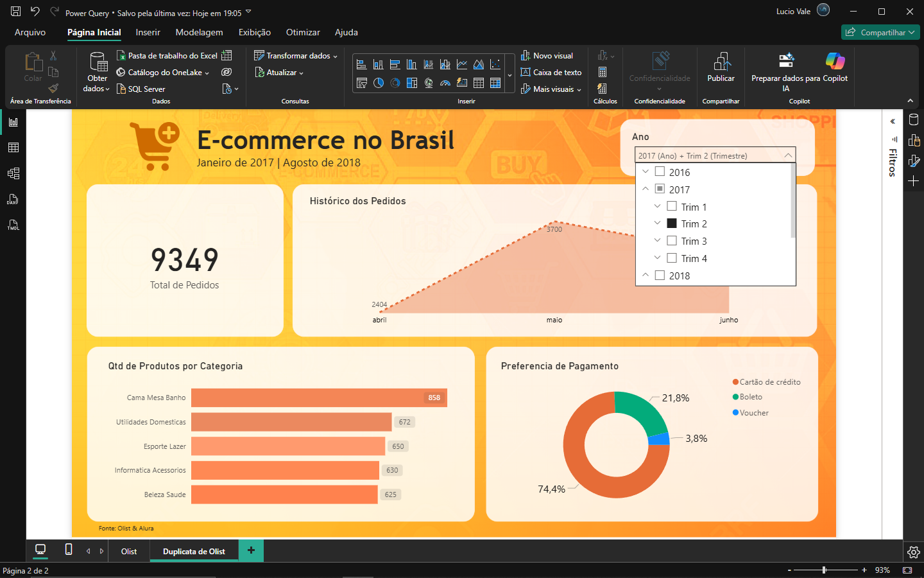The height and width of the screenshot is (578, 924).
Task: Expand the Trim 1 node chevron
Action: 657,206
